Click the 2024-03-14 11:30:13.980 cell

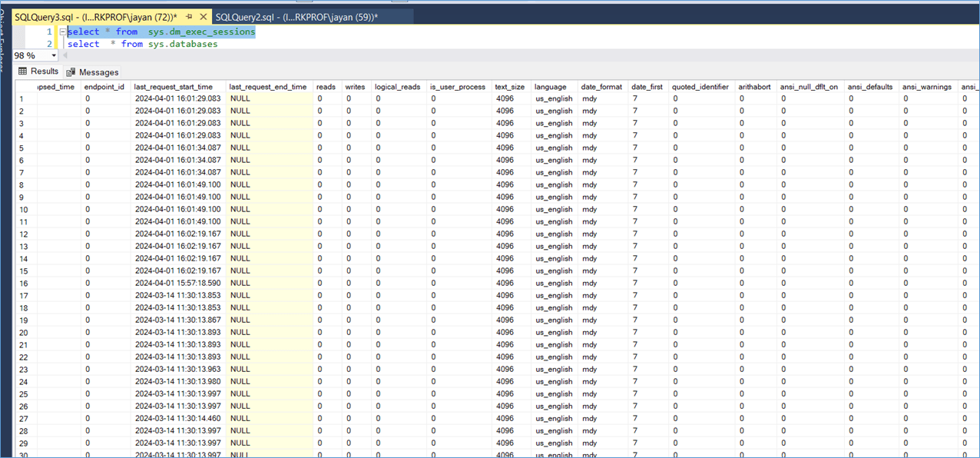177,381
